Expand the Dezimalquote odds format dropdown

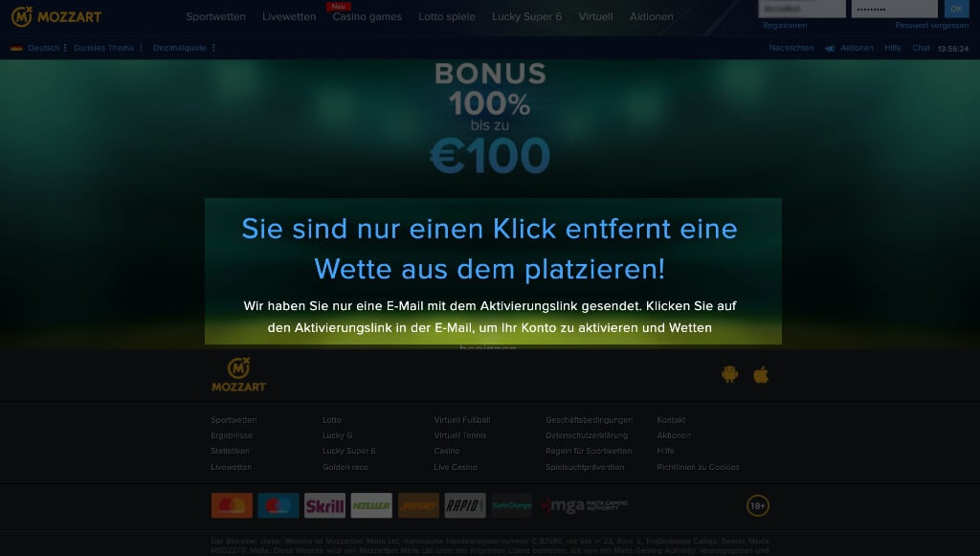(x=184, y=48)
